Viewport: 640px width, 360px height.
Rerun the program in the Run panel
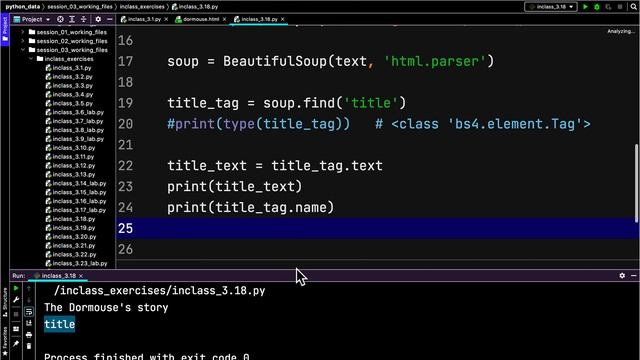(x=16, y=289)
